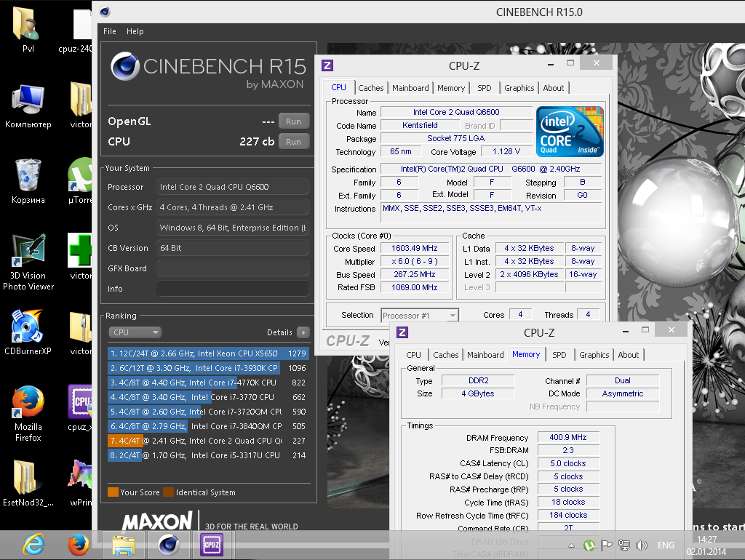The width and height of the screenshot is (745, 560).
Task: Launch CDBurnerXP desktop shortcut
Action: (x=28, y=332)
